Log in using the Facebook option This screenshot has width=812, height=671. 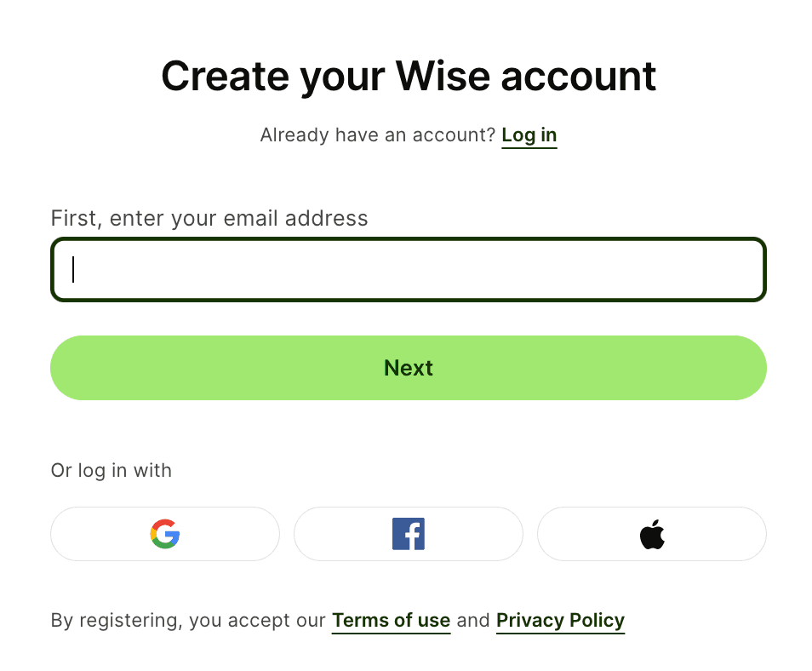coord(409,534)
